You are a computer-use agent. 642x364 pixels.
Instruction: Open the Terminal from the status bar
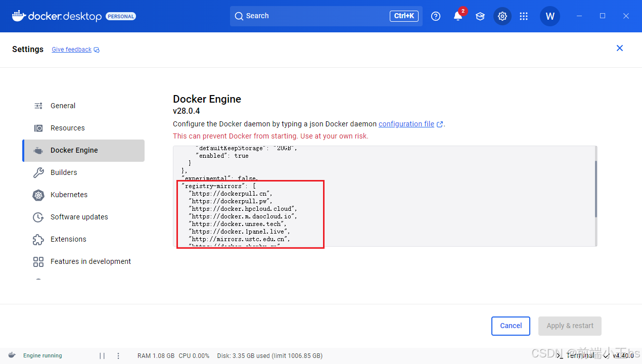pos(575,355)
